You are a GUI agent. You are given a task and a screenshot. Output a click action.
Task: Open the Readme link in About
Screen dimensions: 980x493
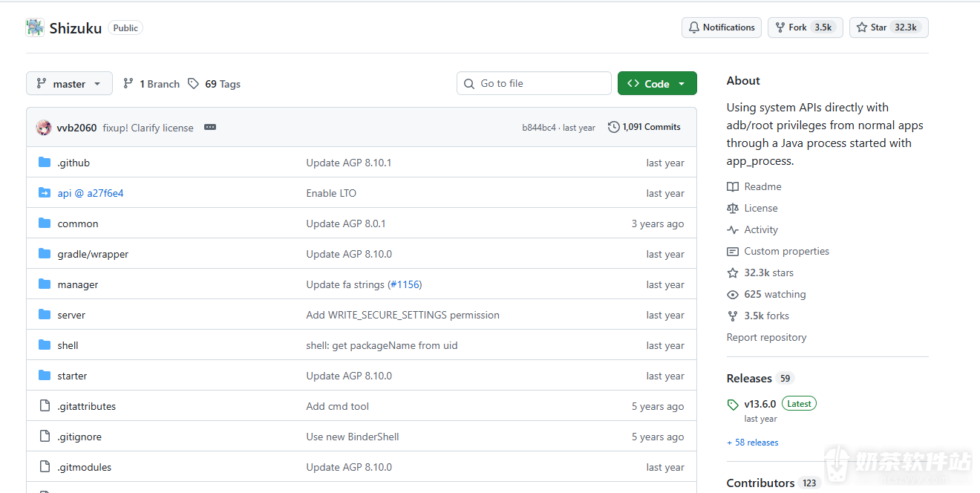(754, 186)
